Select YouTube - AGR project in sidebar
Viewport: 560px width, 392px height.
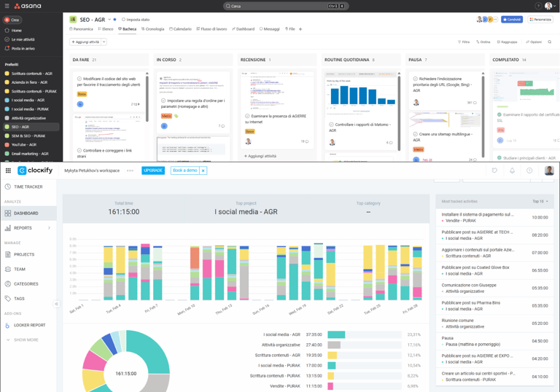24,144
